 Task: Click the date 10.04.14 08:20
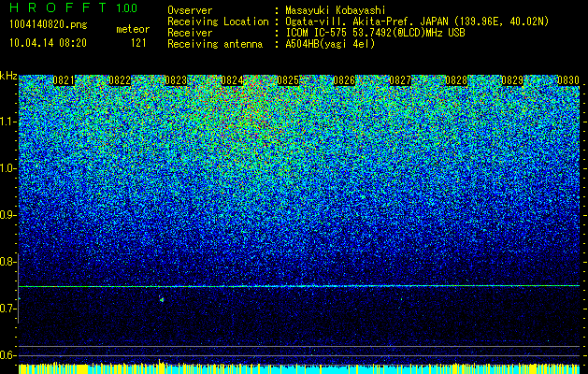click(48, 43)
